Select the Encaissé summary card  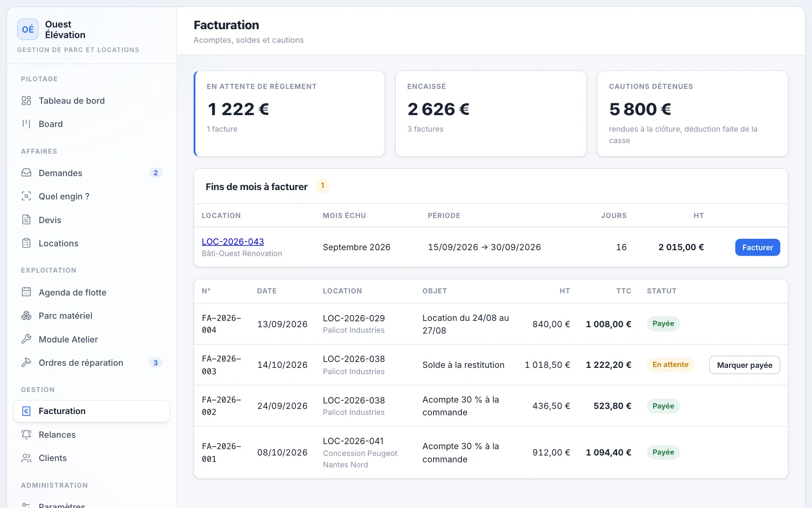click(x=491, y=113)
